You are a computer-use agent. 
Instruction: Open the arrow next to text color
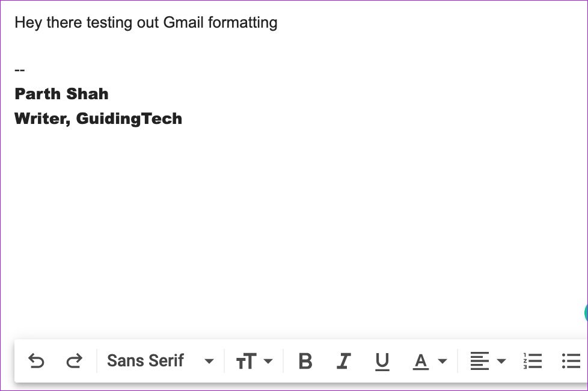443,362
